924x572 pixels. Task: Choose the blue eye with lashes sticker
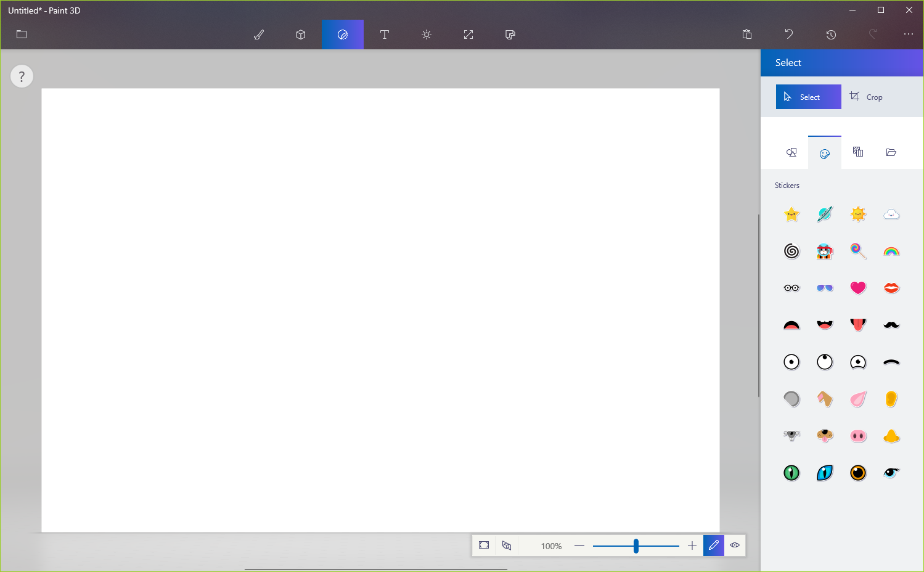[891, 473]
